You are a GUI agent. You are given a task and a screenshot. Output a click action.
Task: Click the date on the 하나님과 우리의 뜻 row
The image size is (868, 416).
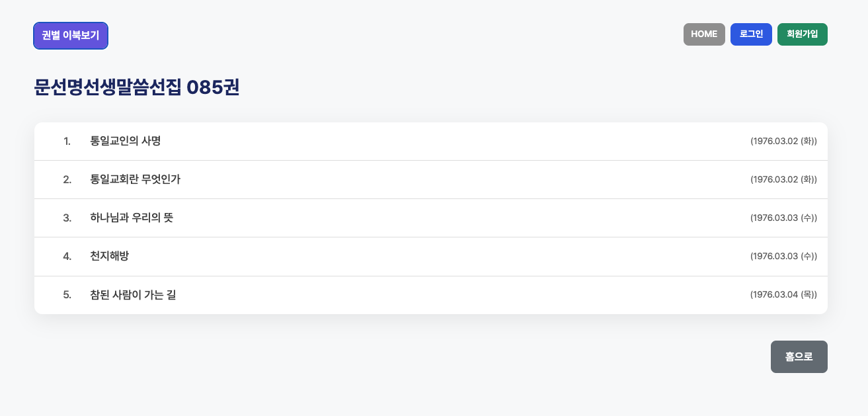click(x=783, y=218)
